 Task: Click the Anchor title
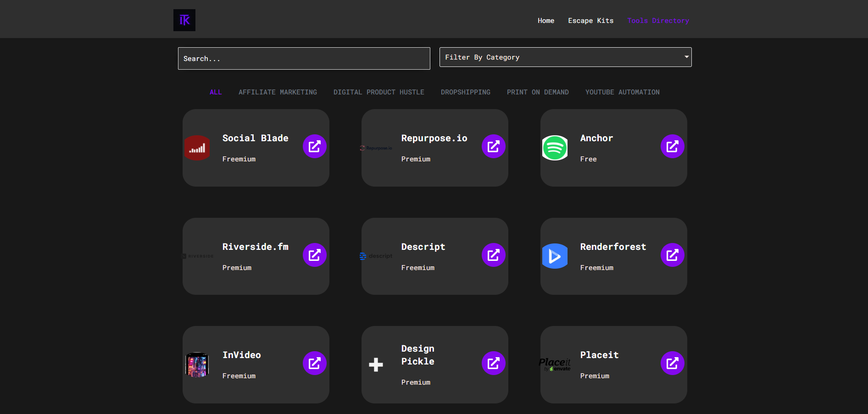click(x=596, y=138)
